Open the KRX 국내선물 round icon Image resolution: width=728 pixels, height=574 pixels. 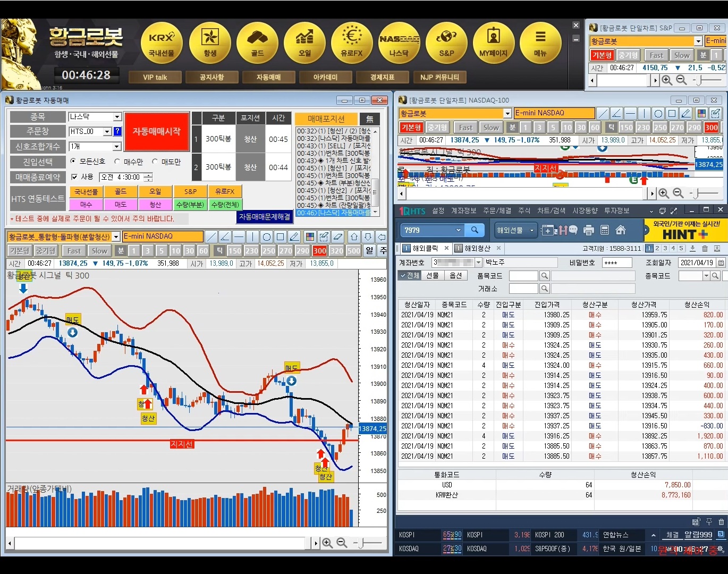[x=162, y=43]
